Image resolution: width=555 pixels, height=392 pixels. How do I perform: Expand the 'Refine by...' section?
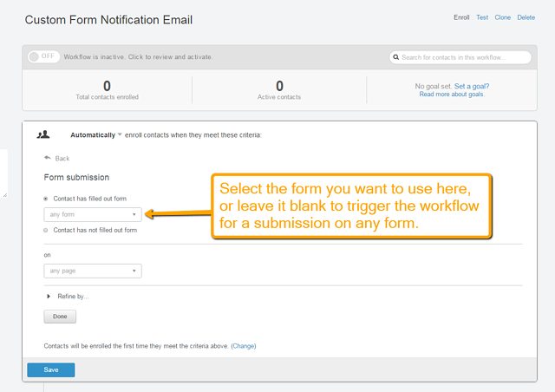click(69, 297)
